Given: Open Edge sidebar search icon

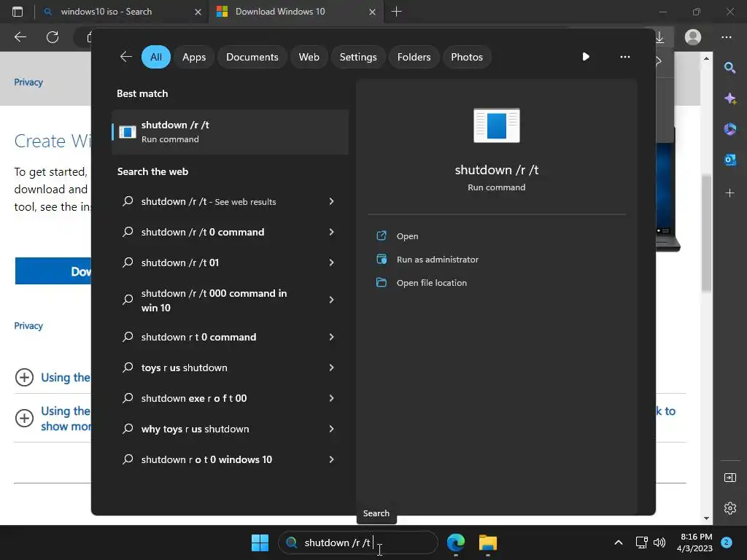Looking at the screenshot, I should point(729,68).
